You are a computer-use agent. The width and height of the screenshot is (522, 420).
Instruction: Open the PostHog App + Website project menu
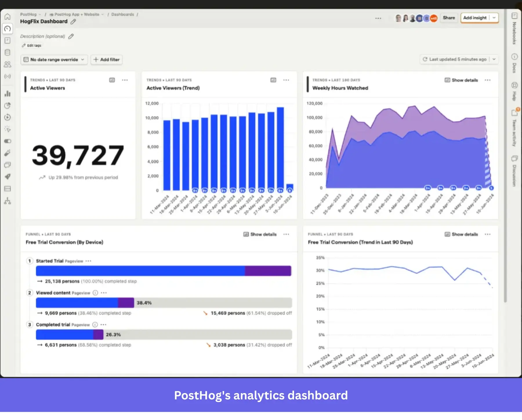tap(76, 14)
